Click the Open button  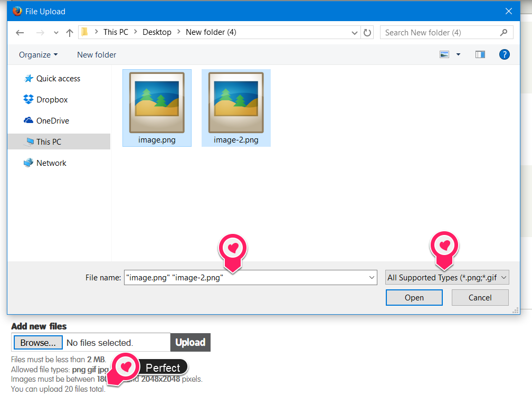pyautogui.click(x=414, y=298)
